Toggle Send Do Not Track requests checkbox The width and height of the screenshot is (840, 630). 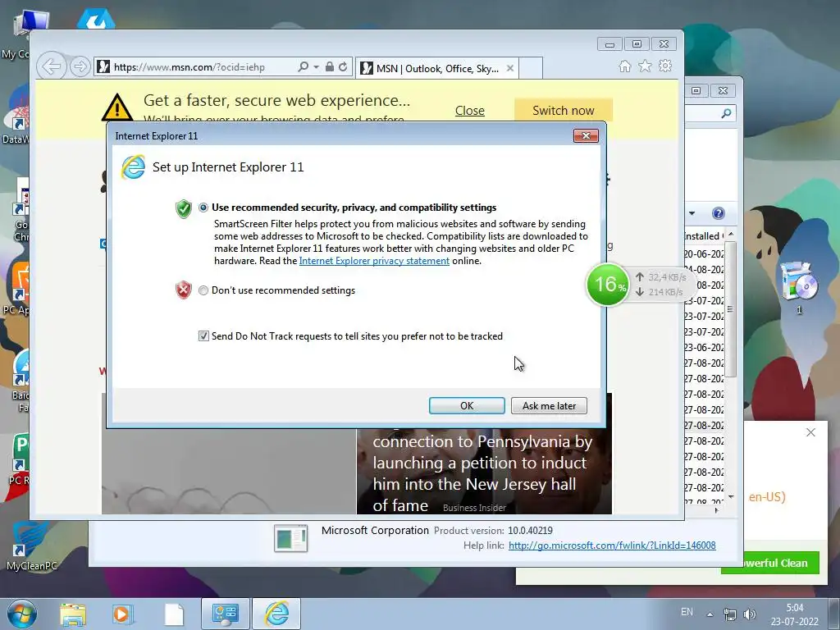pos(203,336)
